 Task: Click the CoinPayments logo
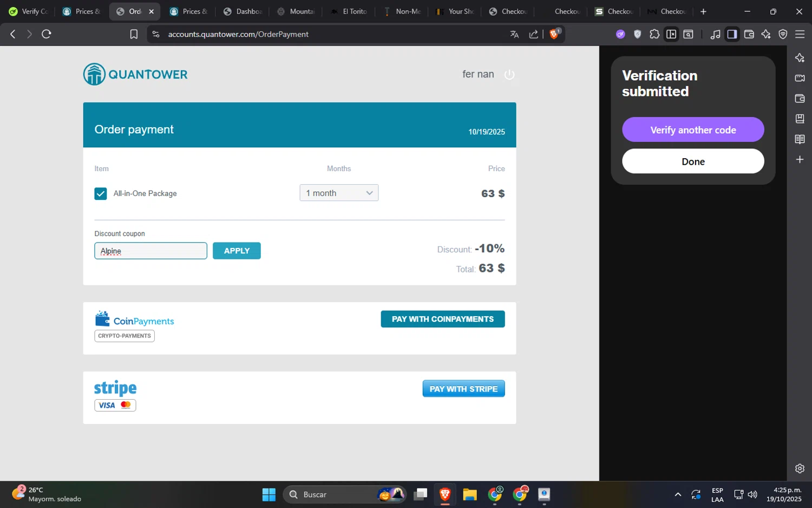134,319
